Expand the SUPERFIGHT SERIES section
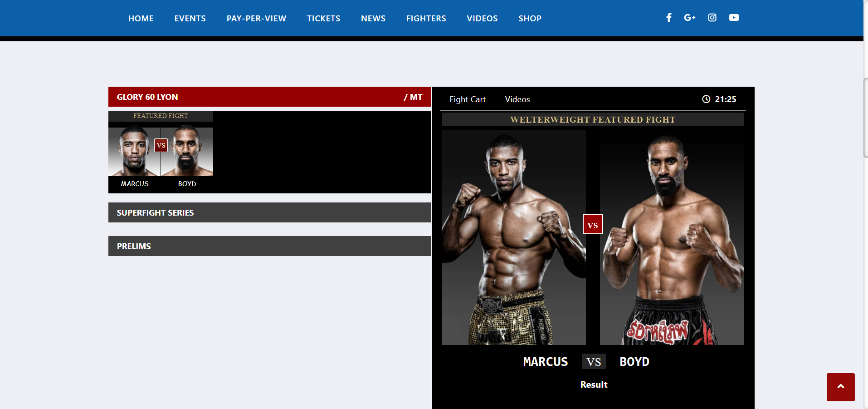This screenshot has width=868, height=409. click(x=269, y=212)
